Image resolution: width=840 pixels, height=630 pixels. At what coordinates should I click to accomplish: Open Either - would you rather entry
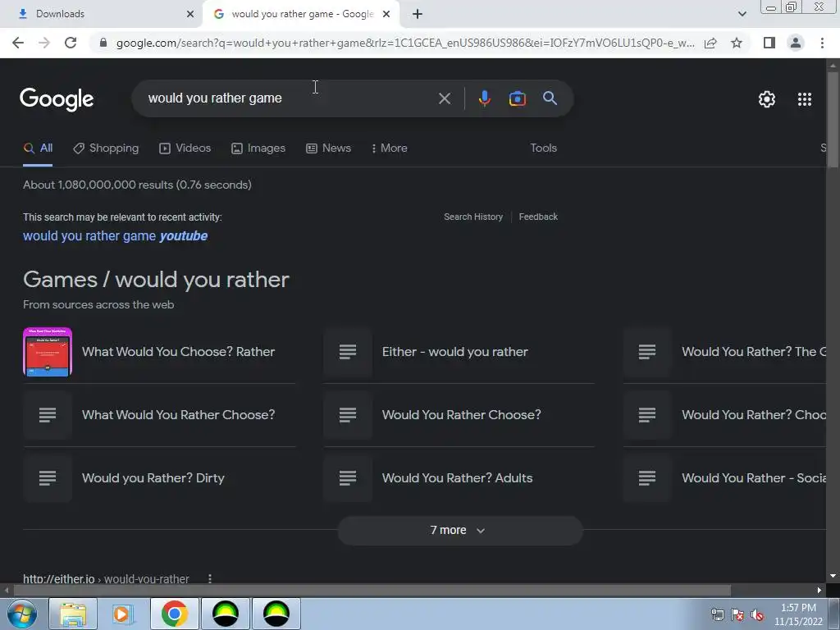pos(454,352)
